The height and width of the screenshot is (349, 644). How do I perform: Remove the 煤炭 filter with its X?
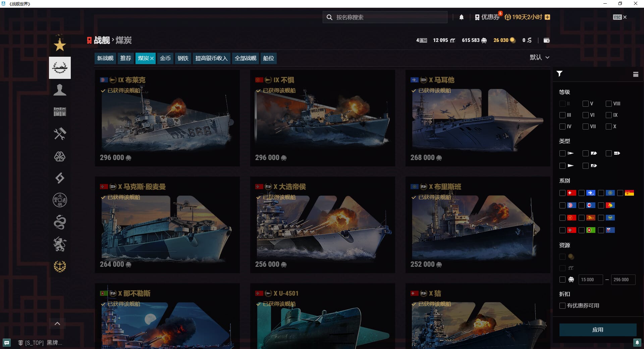pos(152,58)
